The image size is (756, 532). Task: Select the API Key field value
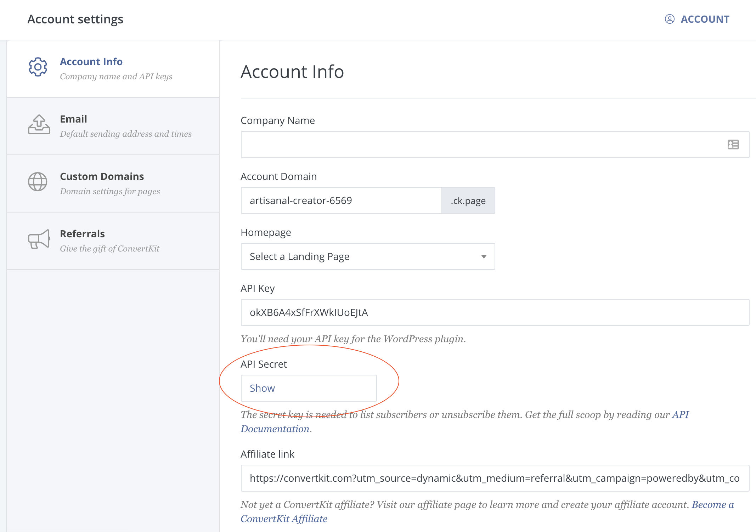pos(495,312)
